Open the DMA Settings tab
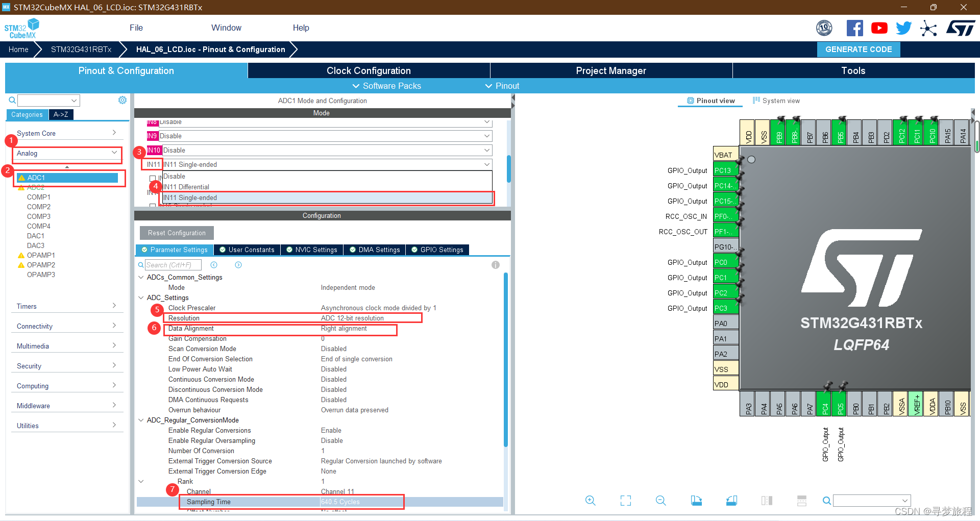 (375, 250)
